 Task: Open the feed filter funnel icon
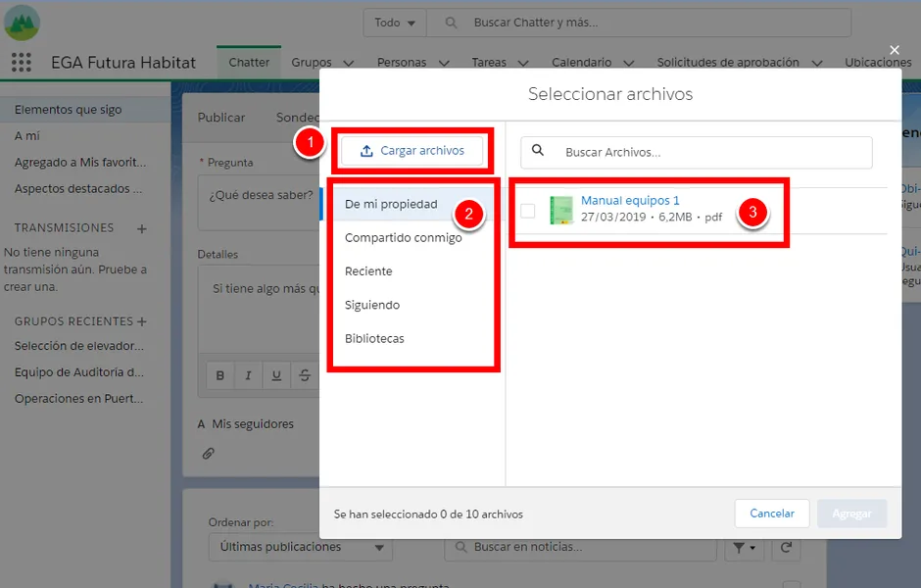tap(744, 548)
